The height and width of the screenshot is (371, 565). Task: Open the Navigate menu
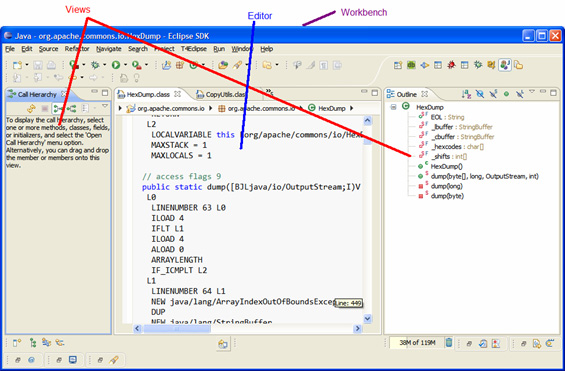[108, 49]
